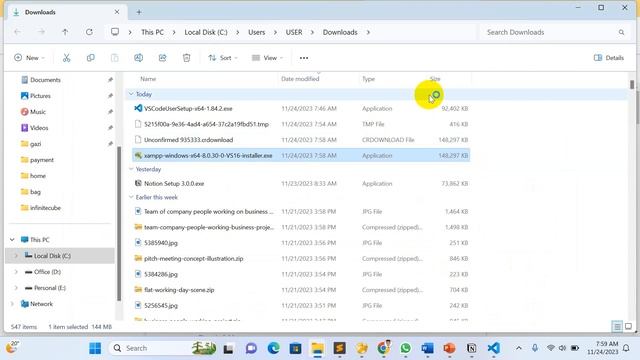Open Notion from taskbar
Viewport: 640px width, 360px height.
point(471,348)
